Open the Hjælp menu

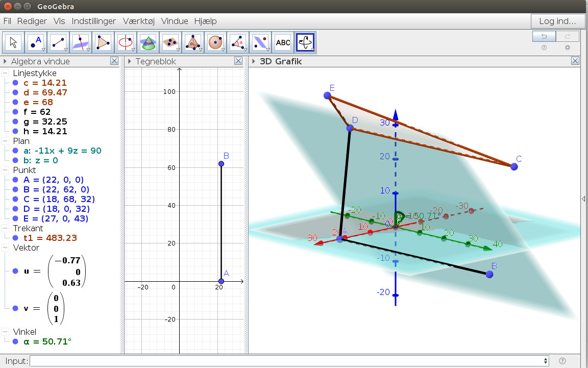click(206, 21)
